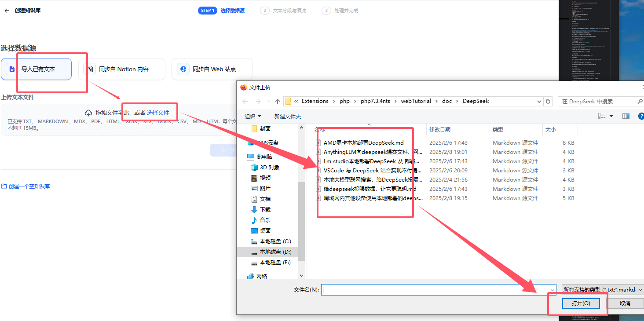Select step 3 处理并完成
Screen dimensions: 644x321
pyautogui.click(x=340, y=11)
